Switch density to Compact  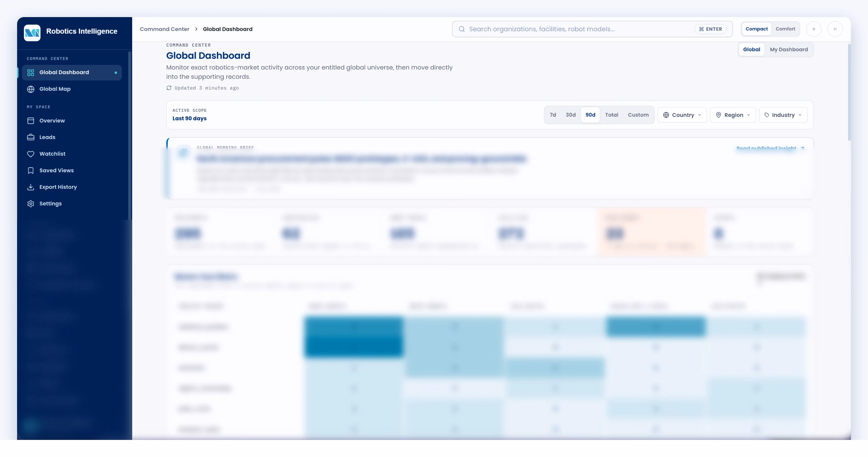[x=757, y=29]
